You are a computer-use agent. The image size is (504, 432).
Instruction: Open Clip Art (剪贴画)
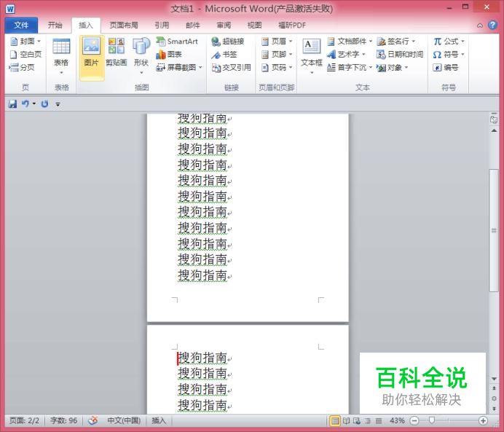point(117,52)
